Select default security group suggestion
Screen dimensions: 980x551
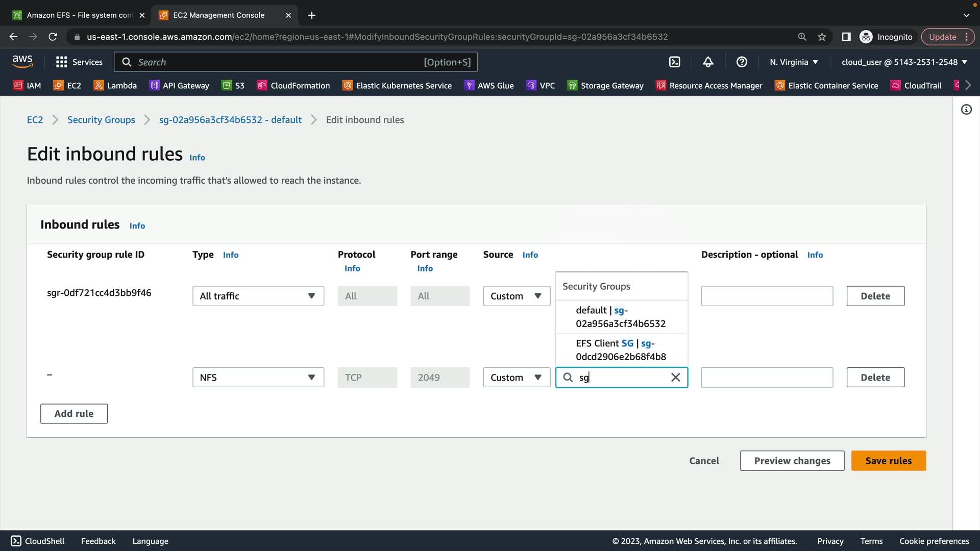(620, 317)
